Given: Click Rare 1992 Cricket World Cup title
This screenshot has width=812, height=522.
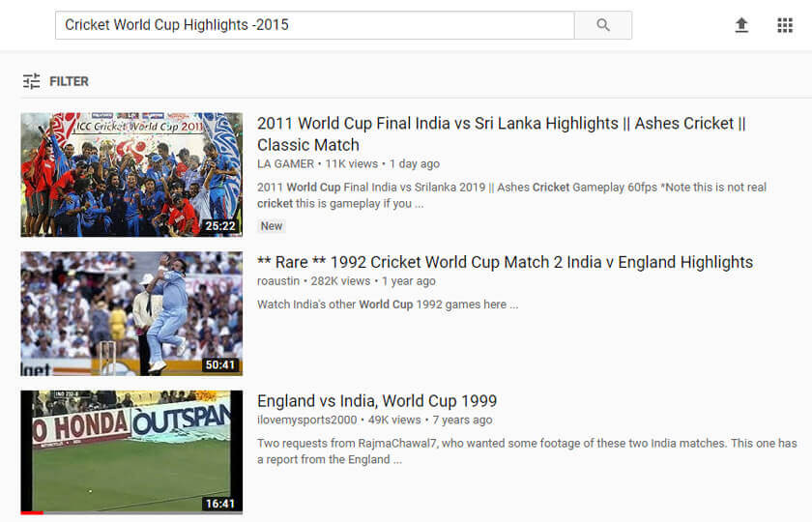Looking at the screenshot, I should 505,262.
